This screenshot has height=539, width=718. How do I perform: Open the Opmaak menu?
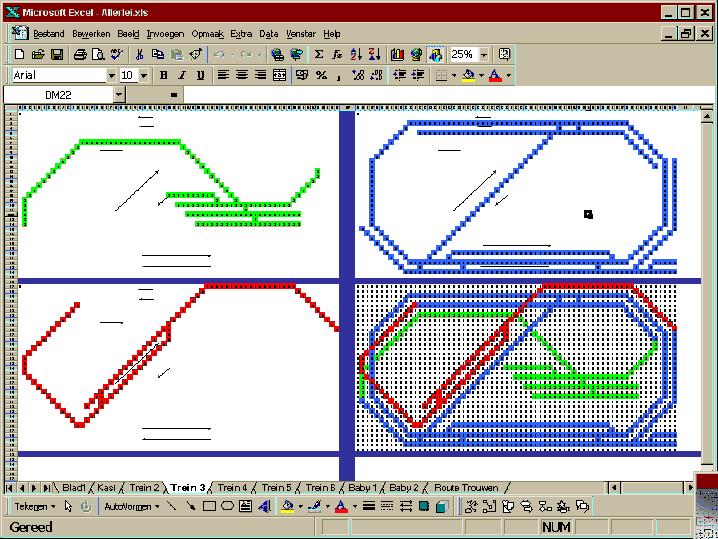point(207,34)
